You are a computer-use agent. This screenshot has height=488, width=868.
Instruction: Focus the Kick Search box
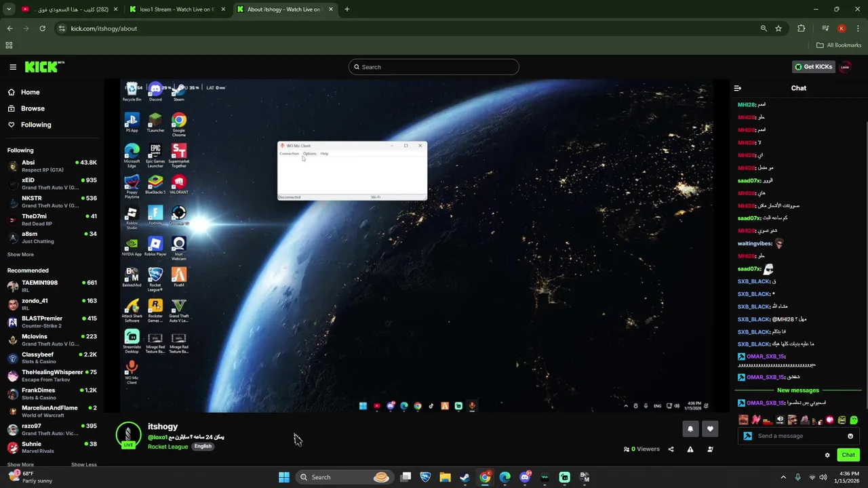(434, 67)
